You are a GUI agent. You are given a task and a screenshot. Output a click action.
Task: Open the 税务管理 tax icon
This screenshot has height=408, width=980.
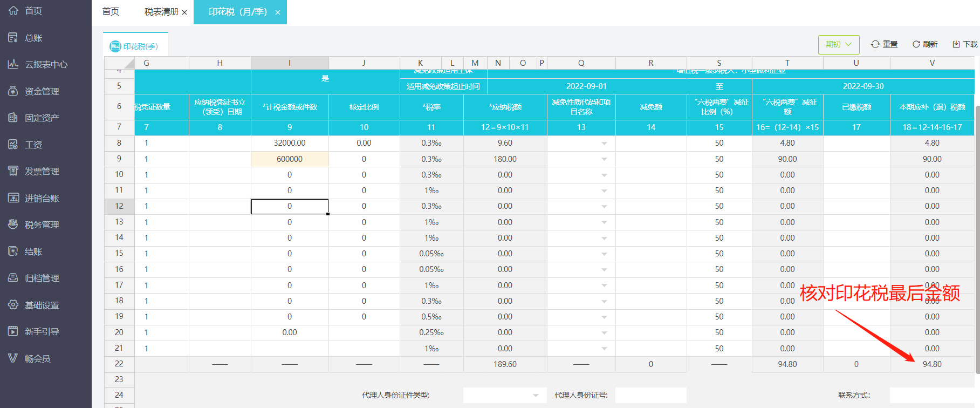13,225
